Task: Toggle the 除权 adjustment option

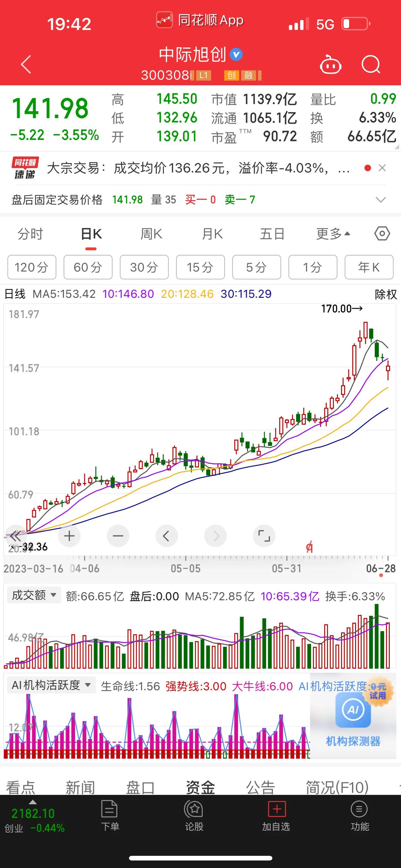Action: pos(386,294)
